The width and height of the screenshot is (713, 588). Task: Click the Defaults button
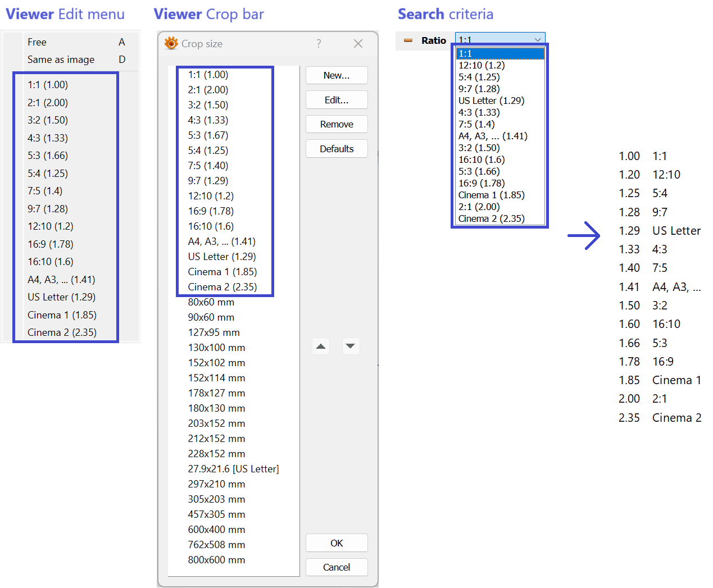coord(337,149)
